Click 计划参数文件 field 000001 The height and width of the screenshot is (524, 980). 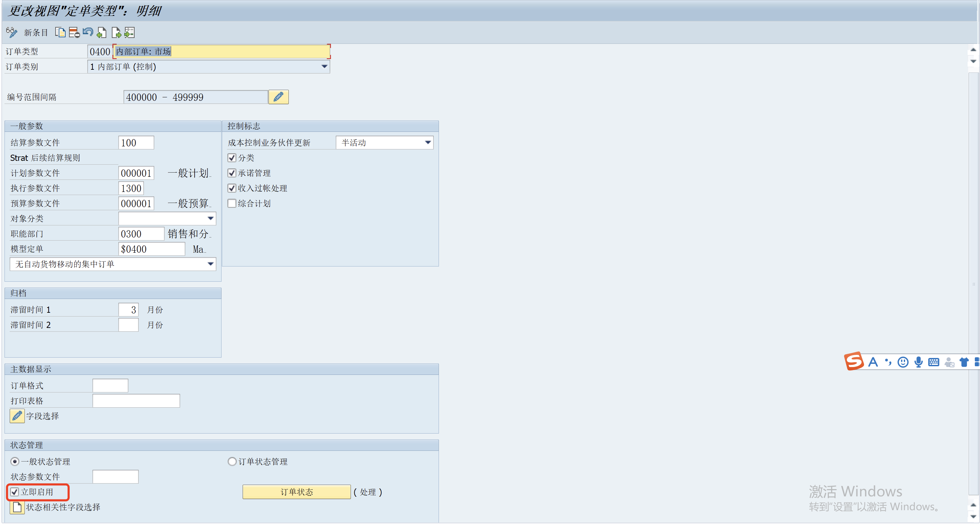(136, 173)
